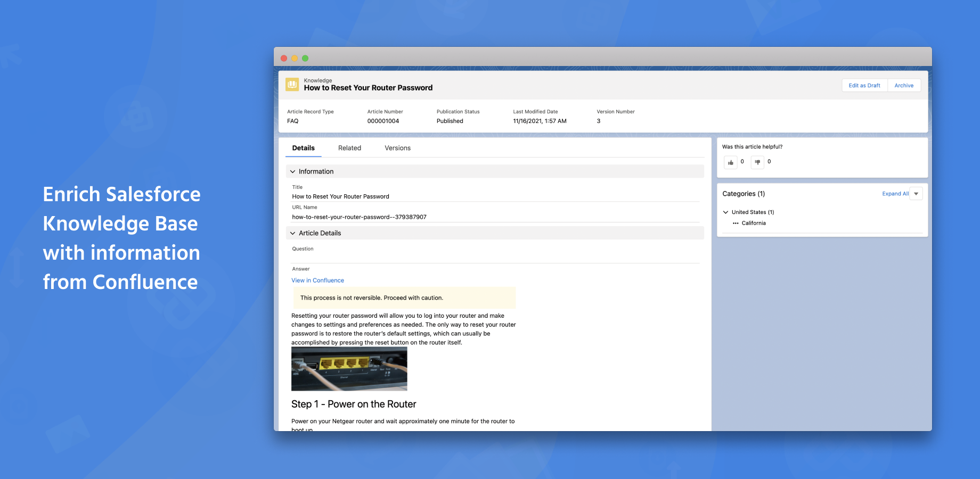Switch to the Details tab
Viewport: 980px width, 479px height.
[x=304, y=148]
